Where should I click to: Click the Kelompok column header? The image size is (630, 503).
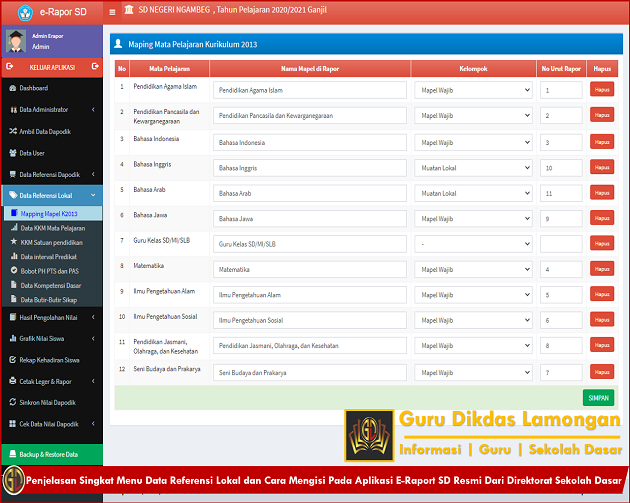pos(473,69)
